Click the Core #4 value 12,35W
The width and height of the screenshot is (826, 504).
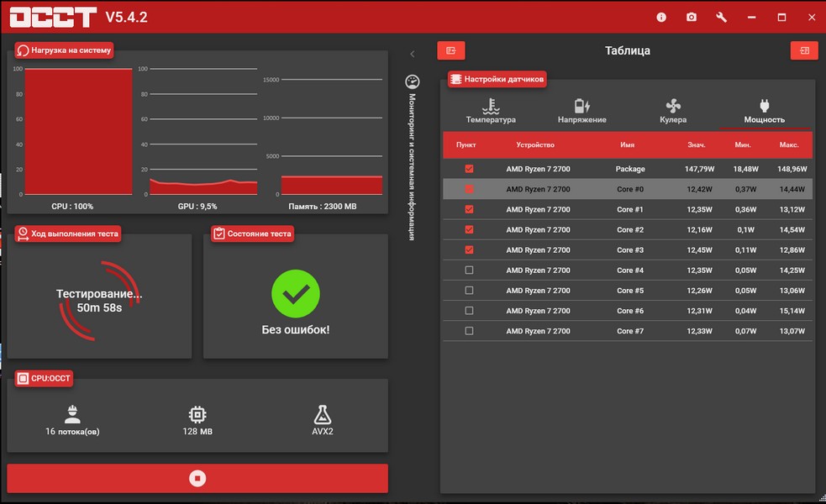[700, 270]
